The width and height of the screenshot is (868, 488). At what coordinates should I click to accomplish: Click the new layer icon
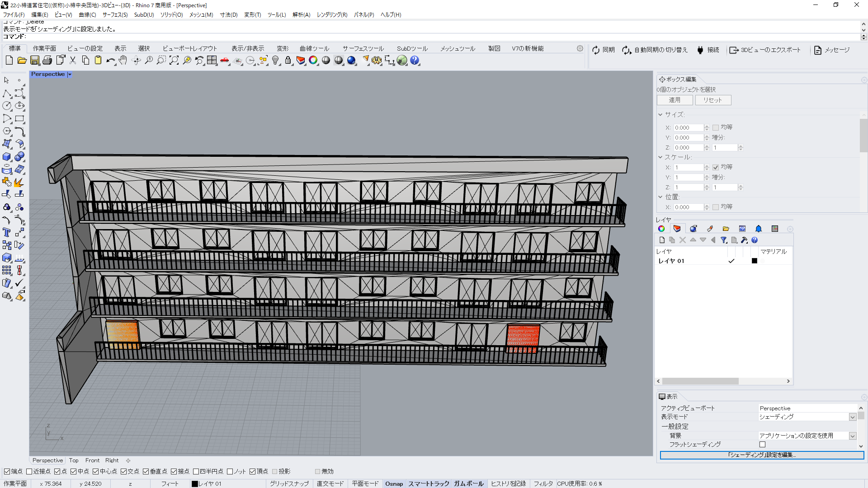[x=662, y=240]
